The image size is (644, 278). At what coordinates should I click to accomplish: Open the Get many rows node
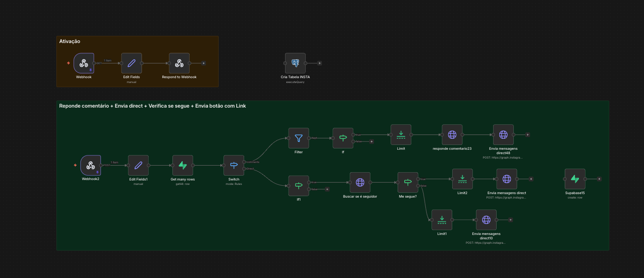coord(183,166)
